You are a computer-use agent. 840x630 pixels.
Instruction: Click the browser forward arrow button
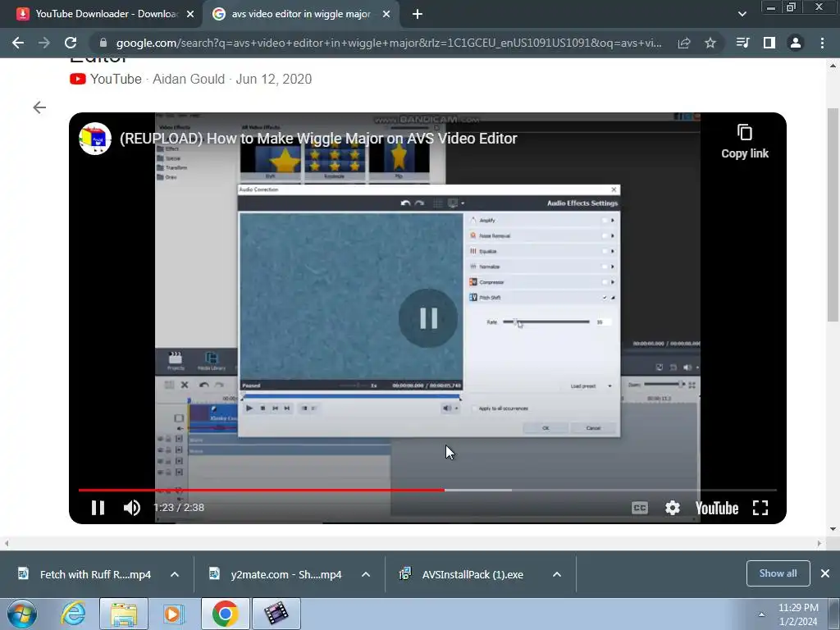click(44, 43)
